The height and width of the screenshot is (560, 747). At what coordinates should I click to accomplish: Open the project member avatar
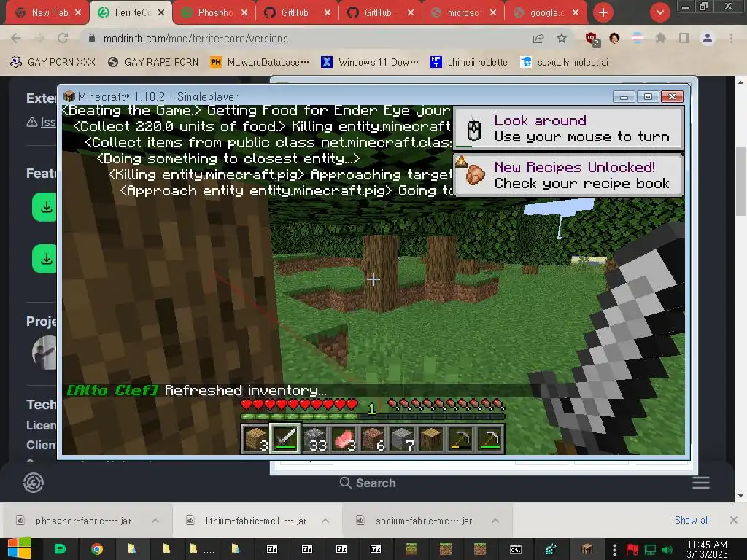pos(44,353)
